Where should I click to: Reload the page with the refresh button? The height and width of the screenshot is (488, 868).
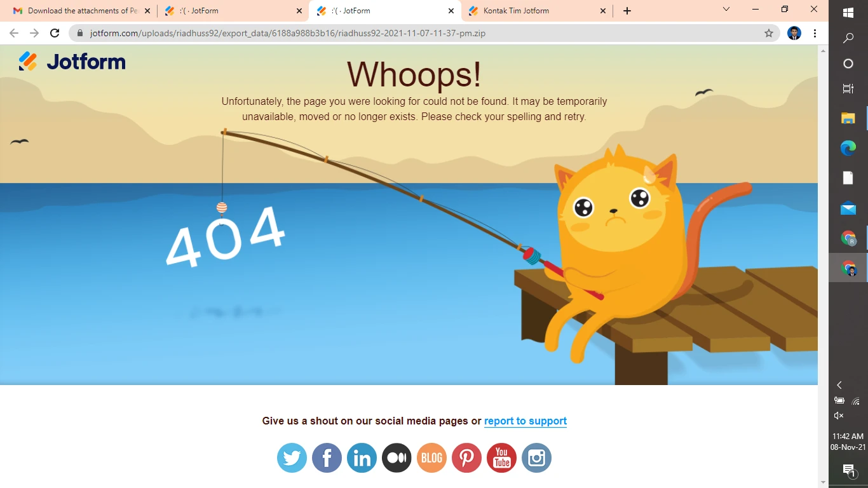click(x=55, y=33)
